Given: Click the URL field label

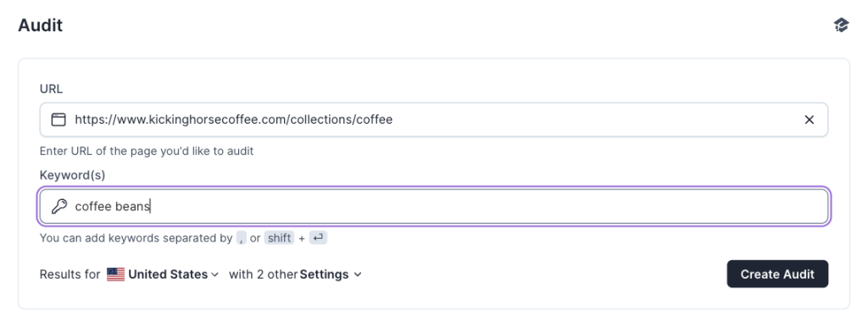Looking at the screenshot, I should point(51,88).
